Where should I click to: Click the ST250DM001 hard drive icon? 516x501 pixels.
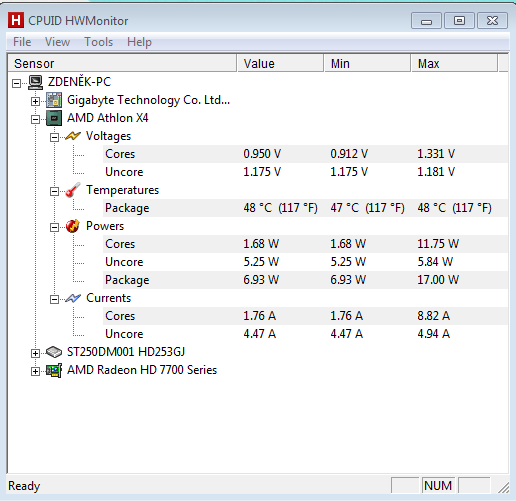[x=54, y=352]
